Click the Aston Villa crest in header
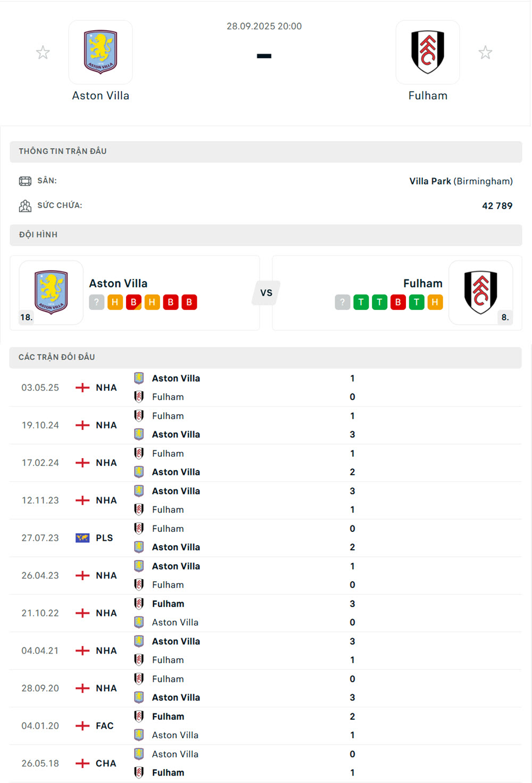 tap(101, 52)
